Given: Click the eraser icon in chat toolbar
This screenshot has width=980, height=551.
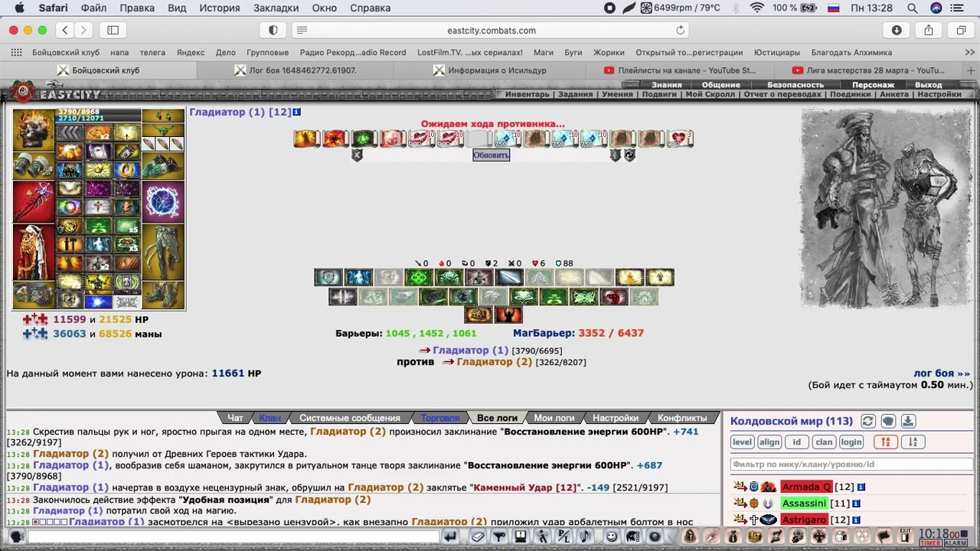Looking at the screenshot, I should click(478, 537).
